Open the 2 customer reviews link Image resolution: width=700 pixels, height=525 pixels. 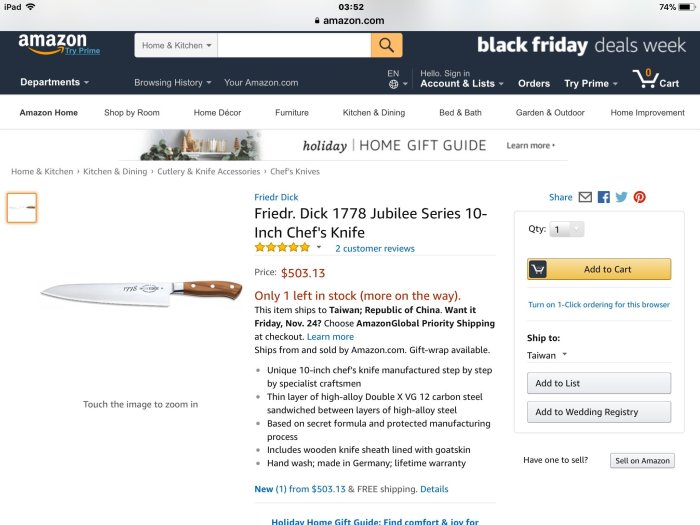(375, 248)
